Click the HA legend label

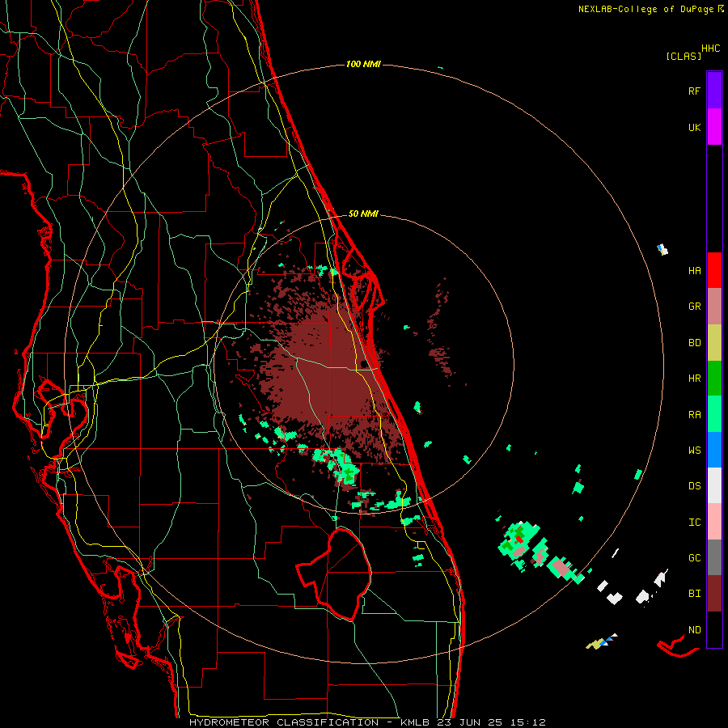click(694, 270)
